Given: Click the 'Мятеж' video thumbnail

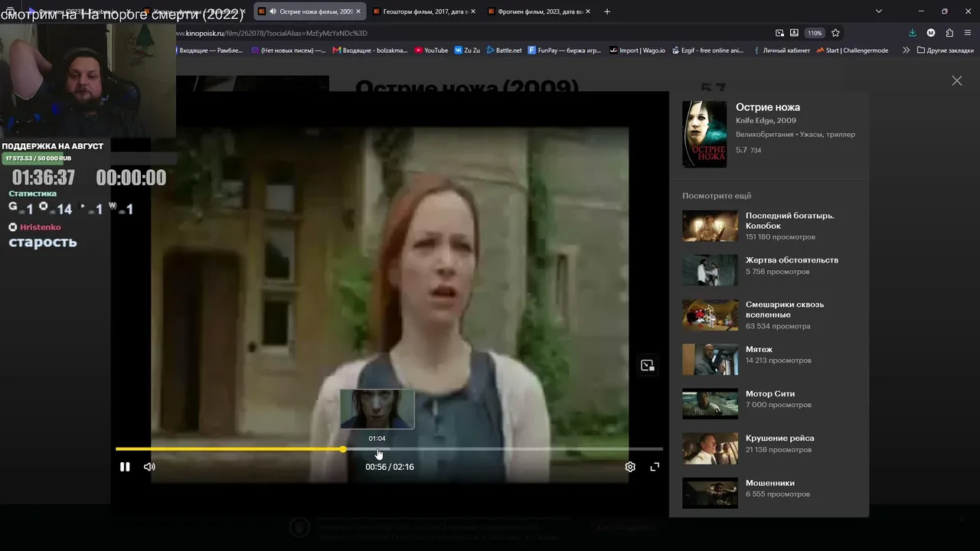Looking at the screenshot, I should pyautogui.click(x=710, y=359).
